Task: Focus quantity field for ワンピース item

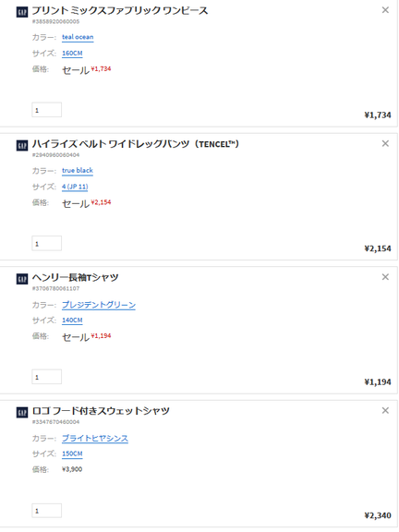Action: coord(47,110)
